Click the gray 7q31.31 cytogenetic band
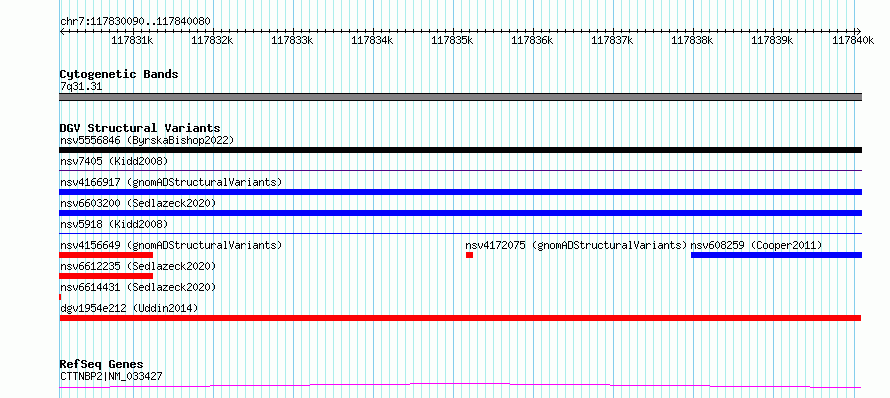 [x=460, y=97]
